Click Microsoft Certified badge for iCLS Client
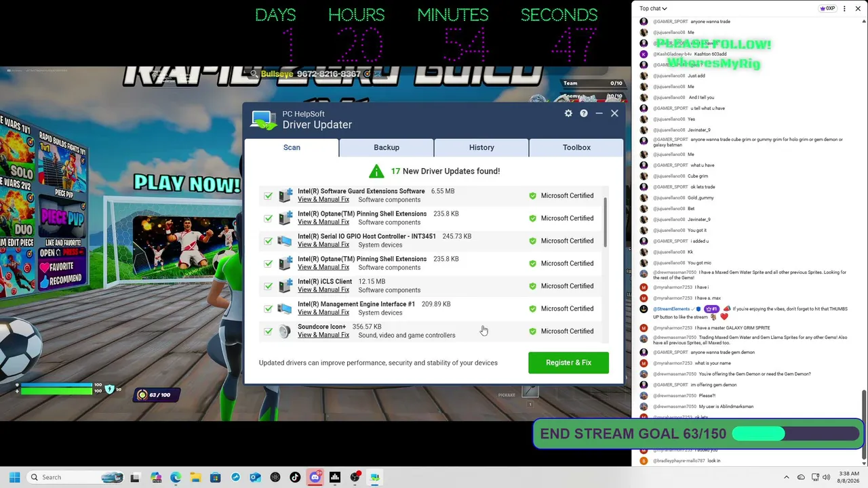Screen dimensions: 868x488 (561, 286)
